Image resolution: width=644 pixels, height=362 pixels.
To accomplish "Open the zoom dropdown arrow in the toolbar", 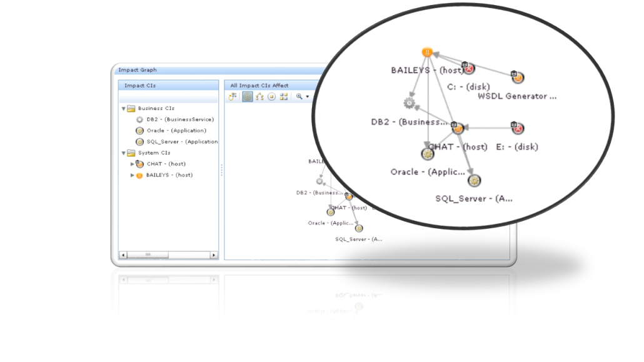I will 307,96.
